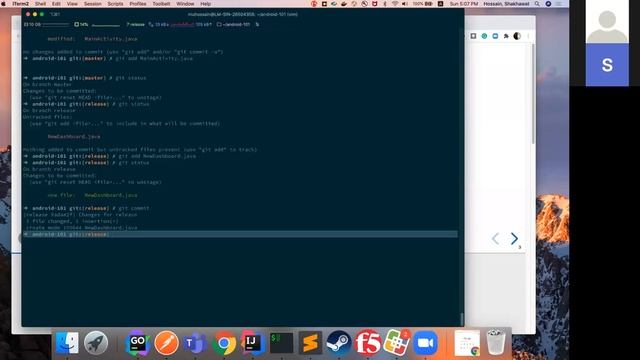The width and height of the screenshot is (640, 360).
Task: Open IntelliJ IDEA from the Dock
Action: pos(253,342)
